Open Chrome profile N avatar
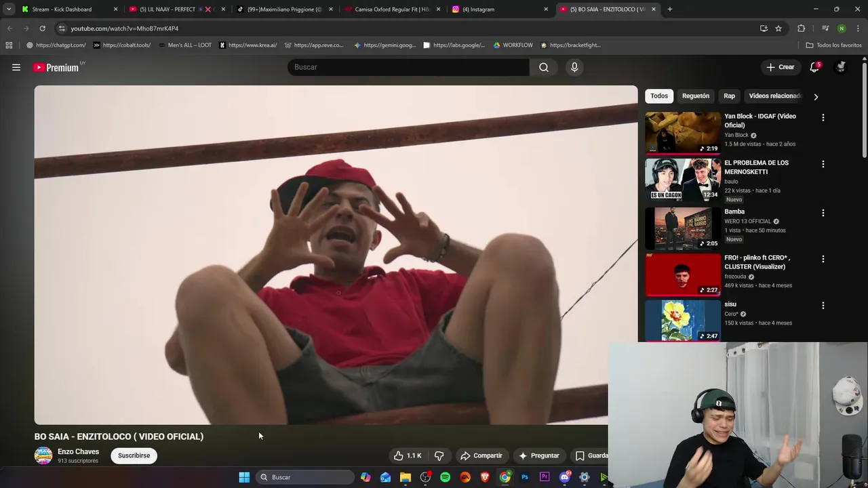 (x=842, y=28)
